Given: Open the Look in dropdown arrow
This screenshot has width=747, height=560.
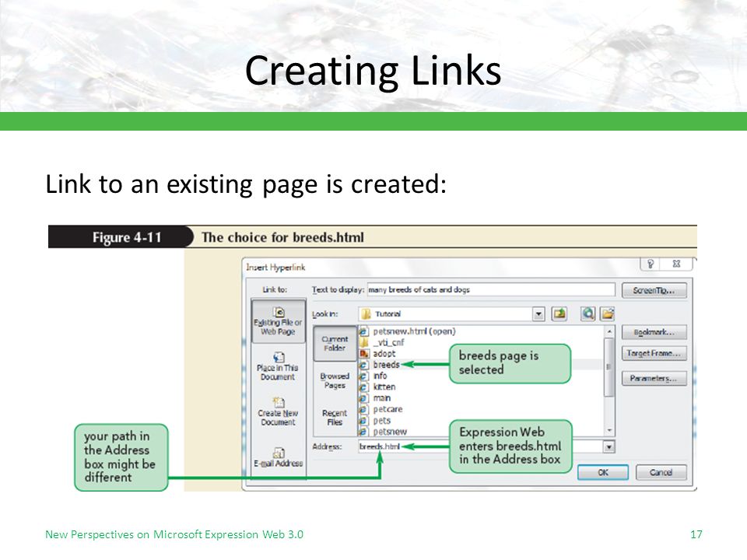Looking at the screenshot, I should 538,314.
